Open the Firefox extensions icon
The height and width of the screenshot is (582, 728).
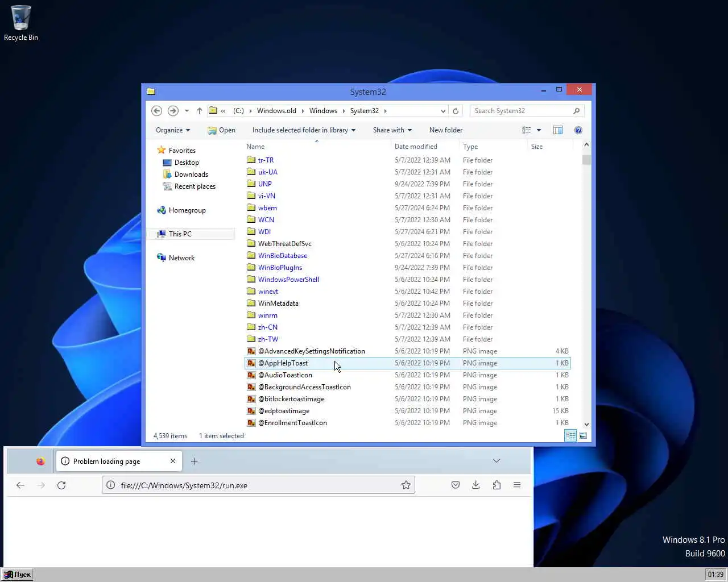pos(497,485)
